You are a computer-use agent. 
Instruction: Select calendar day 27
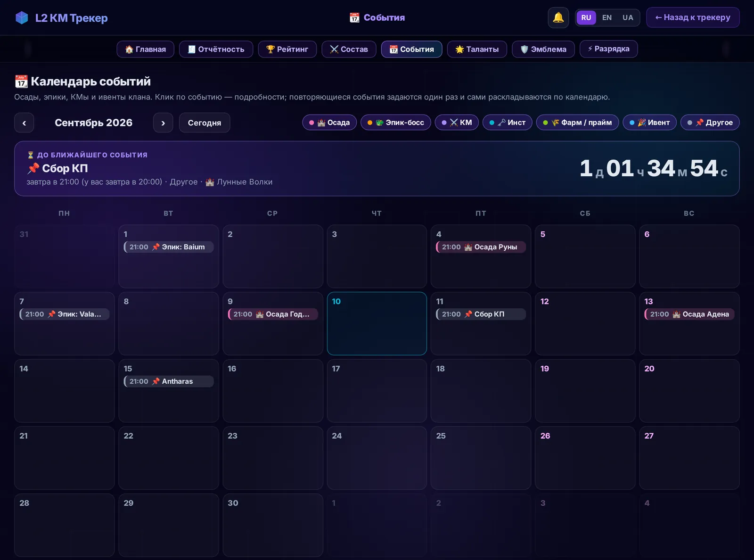689,458
